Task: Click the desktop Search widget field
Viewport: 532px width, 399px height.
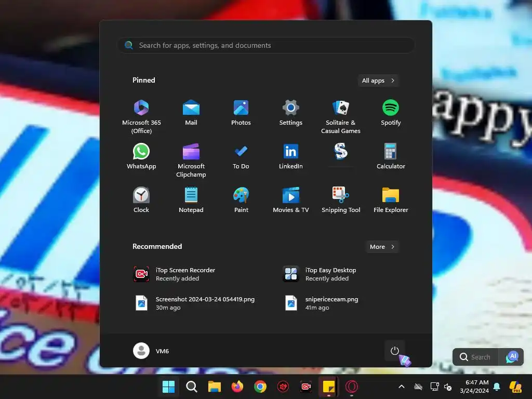Action: tap(476, 357)
